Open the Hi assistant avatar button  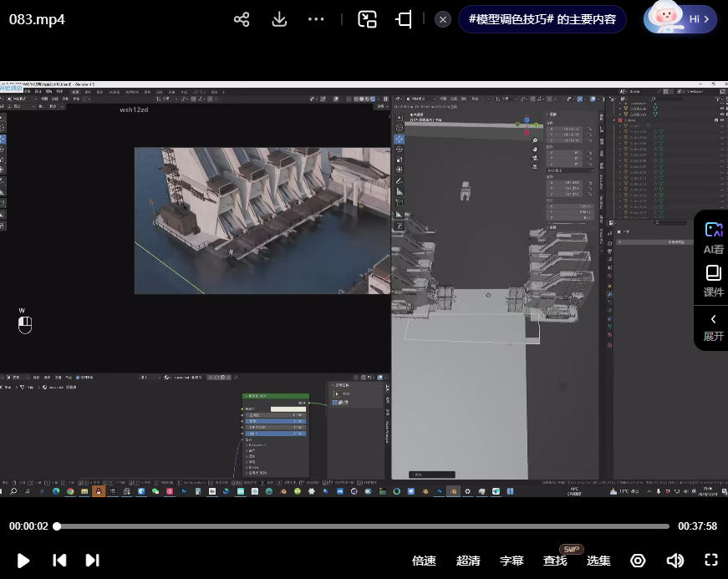coord(680,18)
